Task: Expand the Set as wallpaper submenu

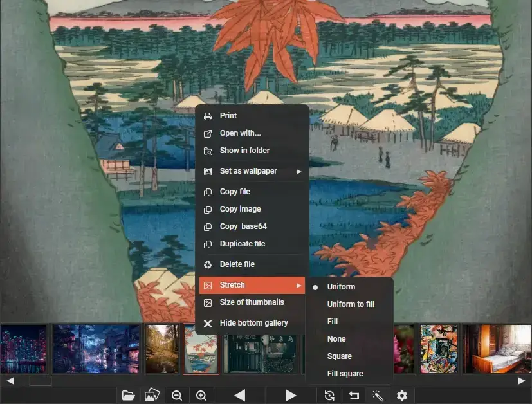Action: [251, 171]
